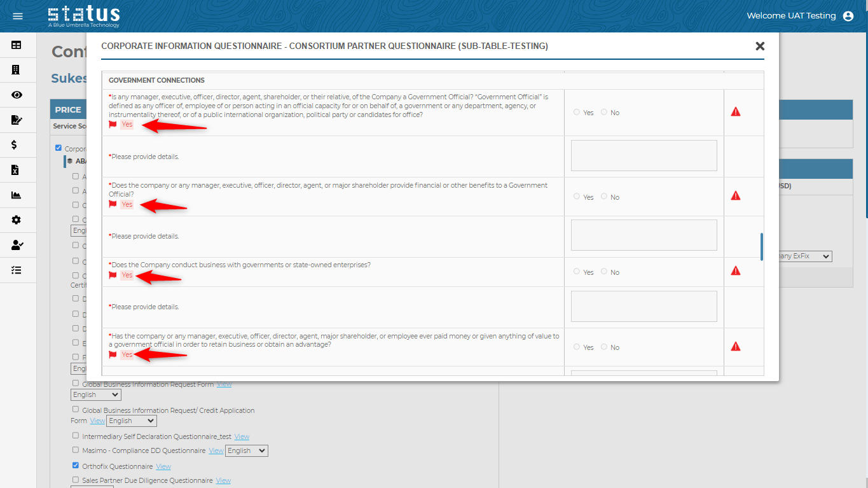Click View link next to Orthofix Questionnaire
The width and height of the screenshot is (868, 488).
163,466
